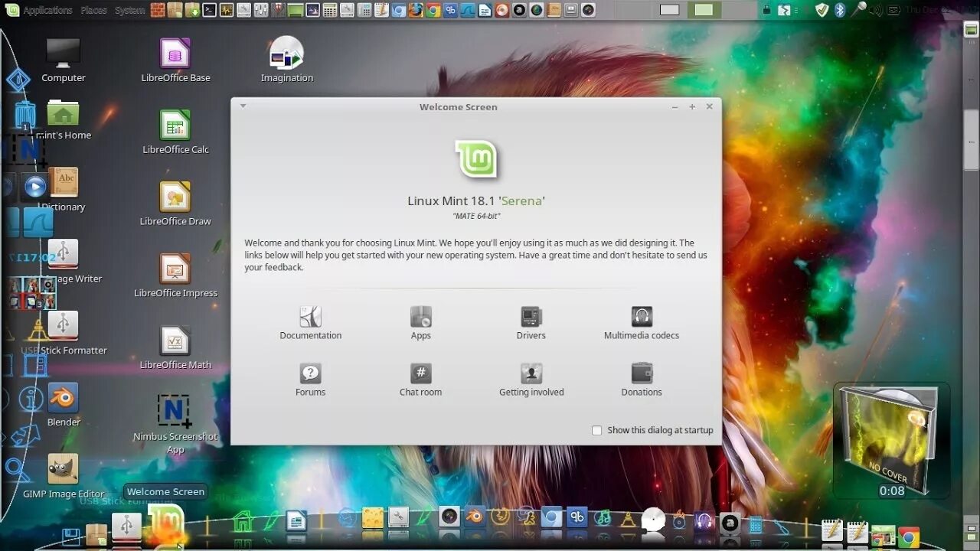Open Getting involved in Welcome Screen
The width and height of the screenshot is (980, 551).
(x=531, y=380)
